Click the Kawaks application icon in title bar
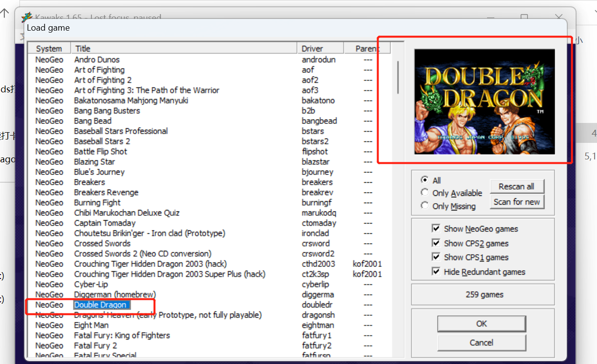 pos(27,17)
